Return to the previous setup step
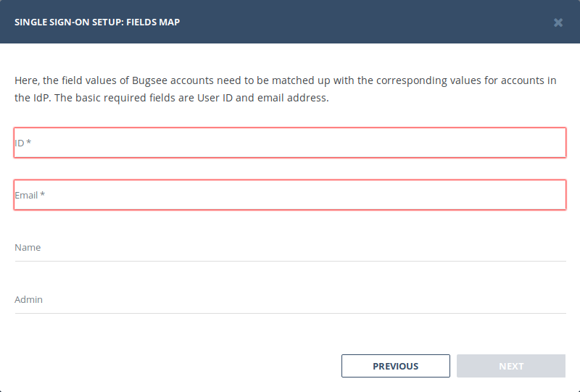The height and width of the screenshot is (392, 580). pos(395,366)
